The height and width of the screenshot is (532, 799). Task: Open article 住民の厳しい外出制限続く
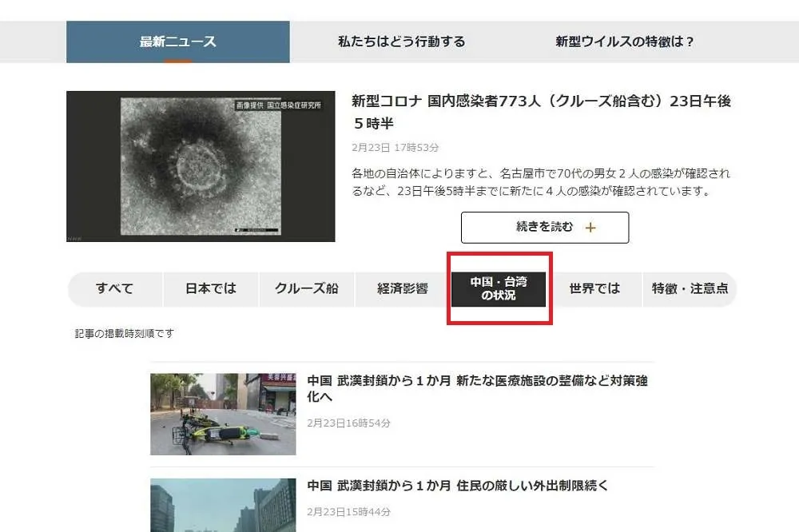click(458, 486)
